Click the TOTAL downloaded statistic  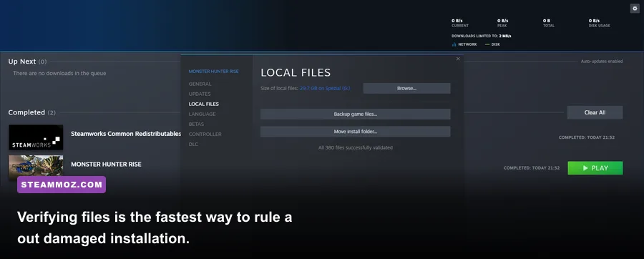click(548, 23)
